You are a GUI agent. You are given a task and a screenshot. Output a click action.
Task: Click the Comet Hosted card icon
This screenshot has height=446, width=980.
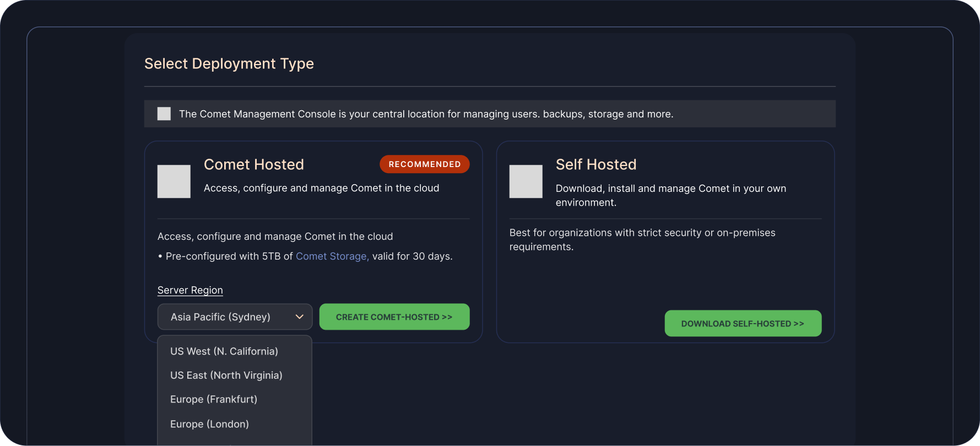[174, 181]
